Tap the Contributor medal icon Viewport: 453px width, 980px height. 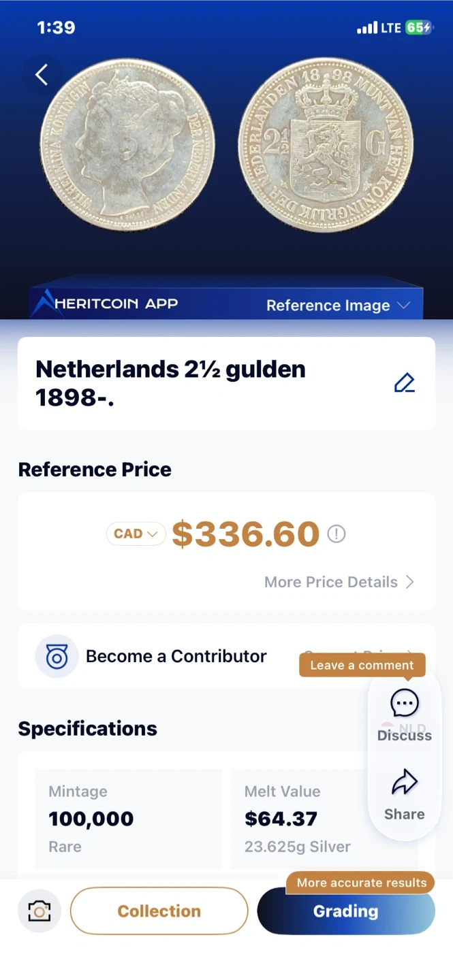click(x=57, y=656)
